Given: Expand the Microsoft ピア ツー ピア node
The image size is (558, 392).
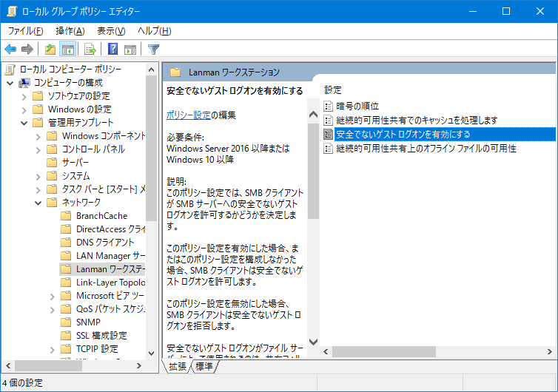Looking at the screenshot, I should click(53, 297).
